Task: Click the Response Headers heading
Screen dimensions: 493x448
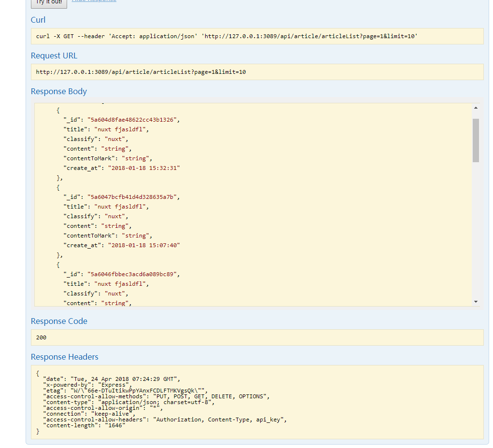Action: tap(64, 357)
